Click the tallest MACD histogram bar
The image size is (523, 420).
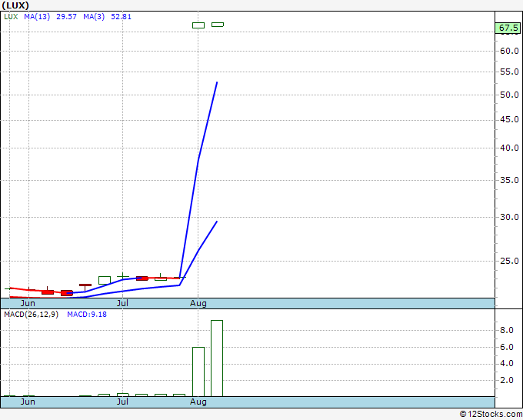pos(217,358)
